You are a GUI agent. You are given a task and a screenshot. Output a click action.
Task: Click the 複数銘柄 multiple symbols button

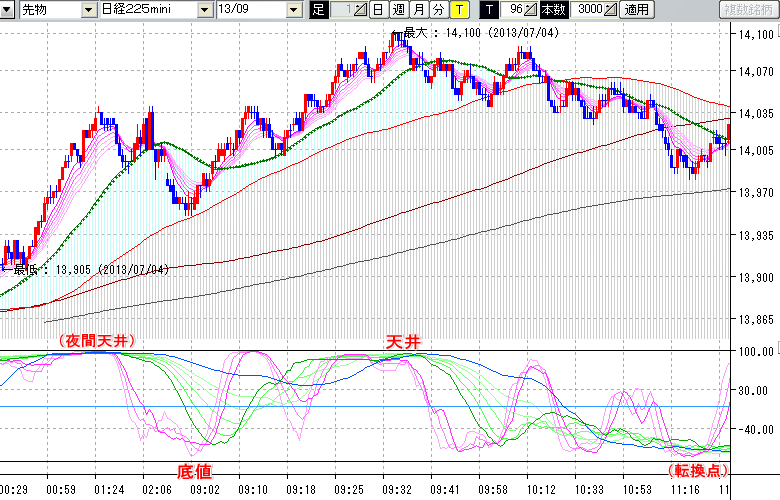click(x=747, y=10)
